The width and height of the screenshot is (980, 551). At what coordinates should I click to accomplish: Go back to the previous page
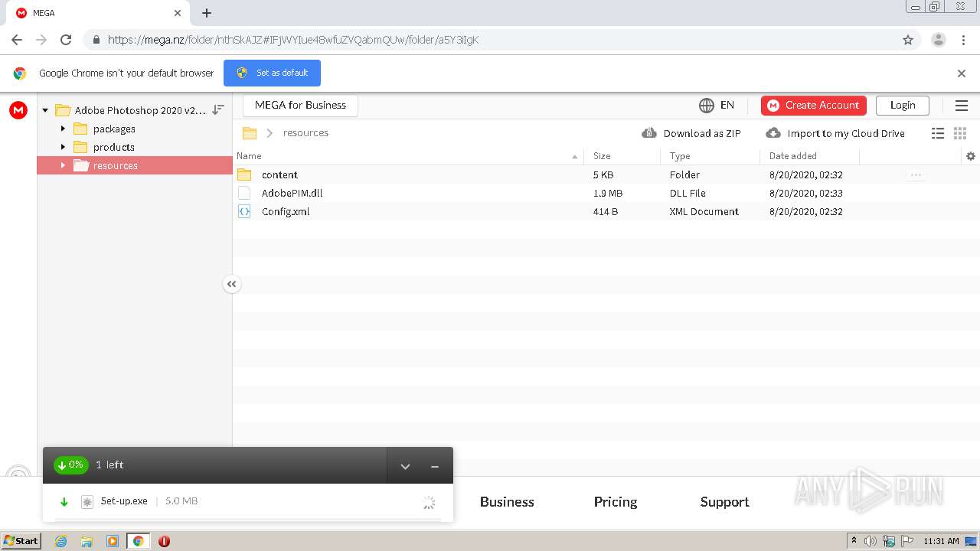(17, 40)
